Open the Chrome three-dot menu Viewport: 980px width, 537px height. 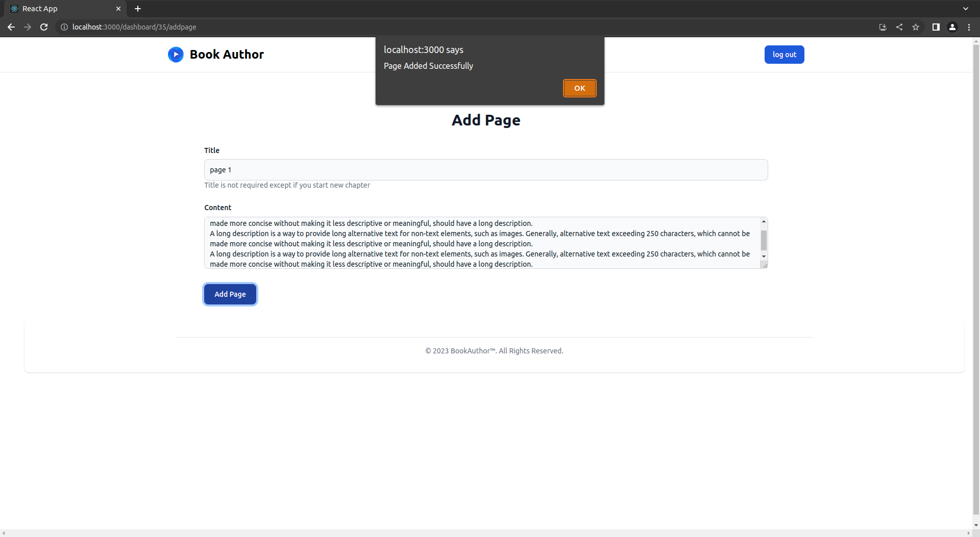(x=969, y=27)
